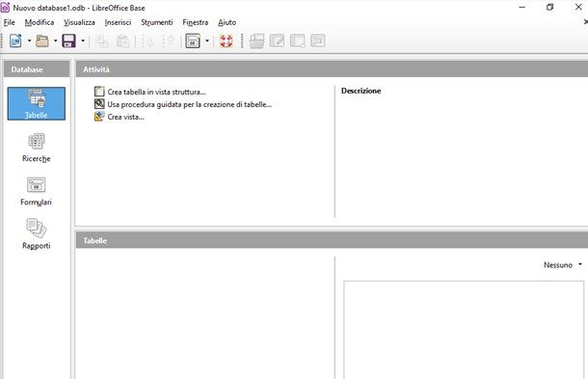
Task: Click the Edit table pencil icon
Action: pos(277,41)
